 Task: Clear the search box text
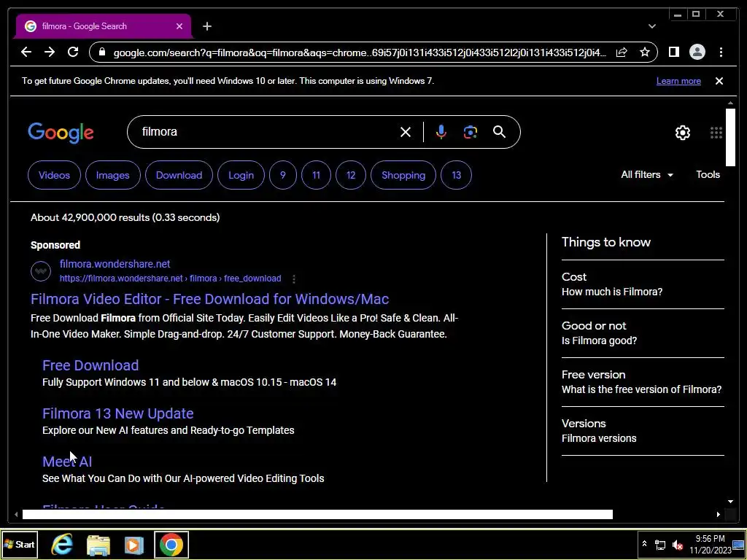click(x=406, y=132)
